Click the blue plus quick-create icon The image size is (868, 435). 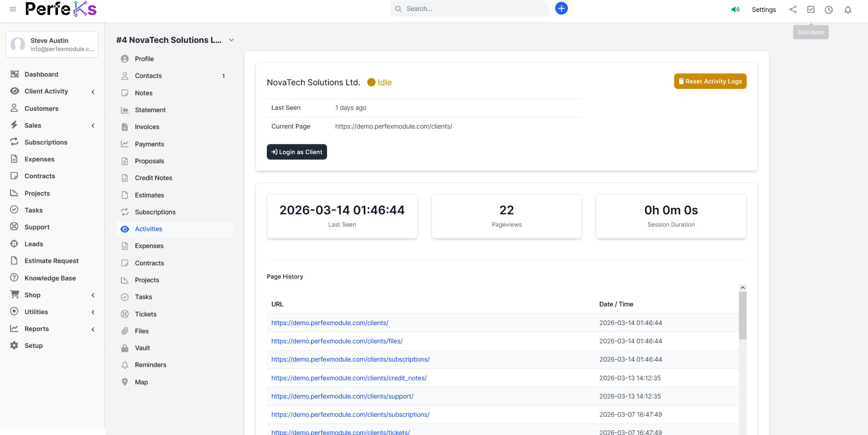pyautogui.click(x=561, y=9)
